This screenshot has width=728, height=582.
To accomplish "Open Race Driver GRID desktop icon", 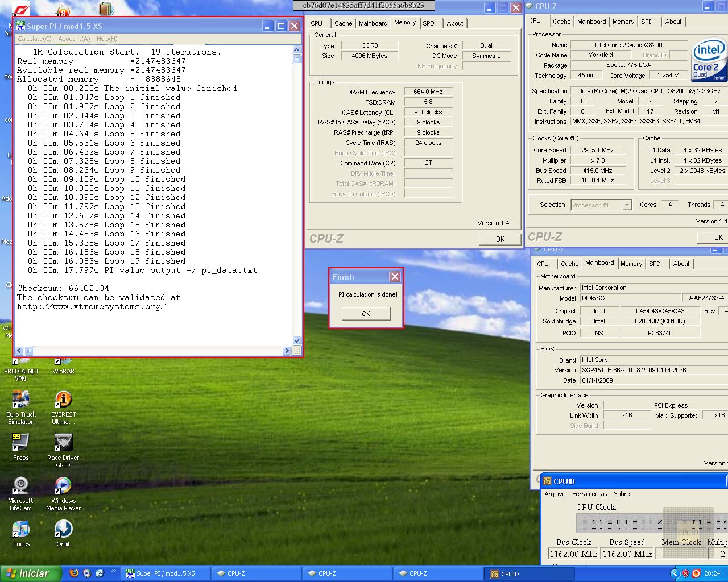I will click(63, 451).
